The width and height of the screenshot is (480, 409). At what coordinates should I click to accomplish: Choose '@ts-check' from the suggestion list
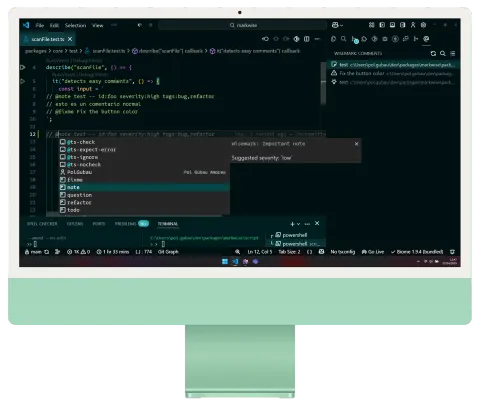[x=144, y=142]
